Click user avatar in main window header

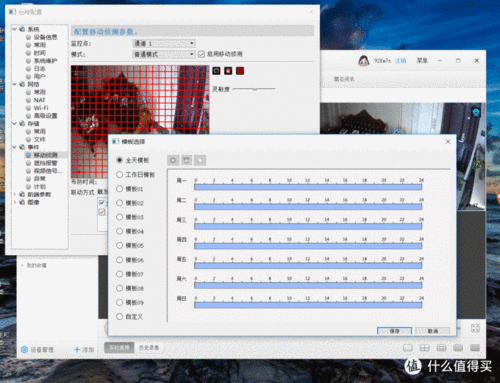(364, 60)
